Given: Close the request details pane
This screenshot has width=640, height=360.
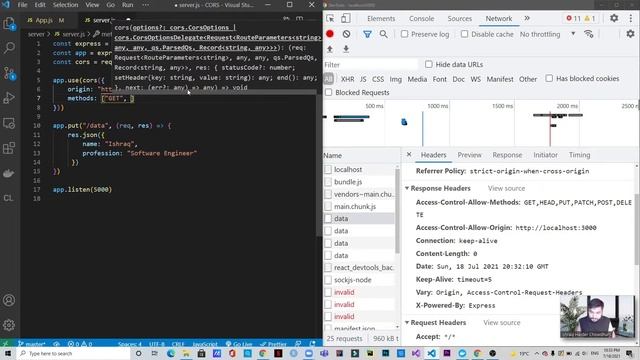Looking at the screenshot, I should pos(409,155).
